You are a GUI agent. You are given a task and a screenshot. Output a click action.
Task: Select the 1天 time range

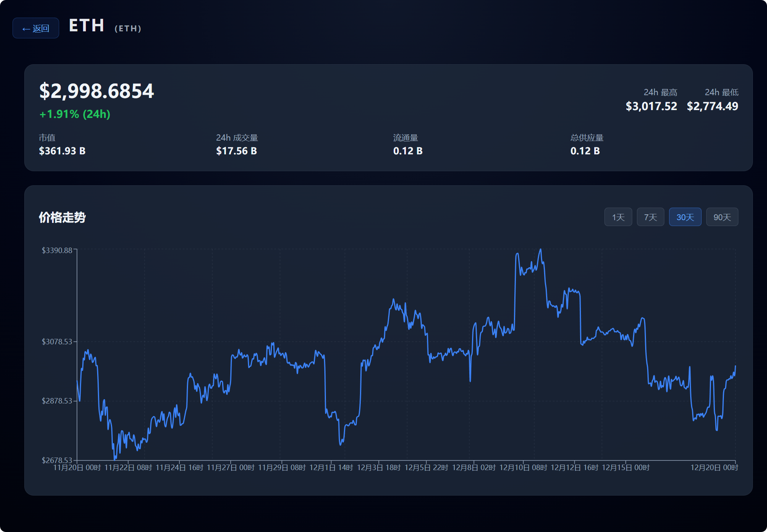click(x=618, y=217)
